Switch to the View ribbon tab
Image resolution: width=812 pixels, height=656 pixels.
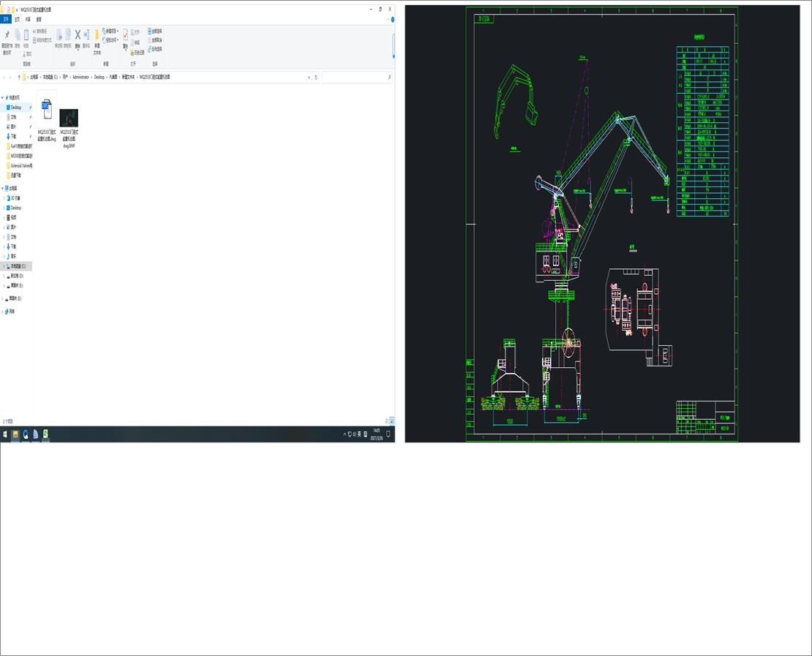pos(39,19)
